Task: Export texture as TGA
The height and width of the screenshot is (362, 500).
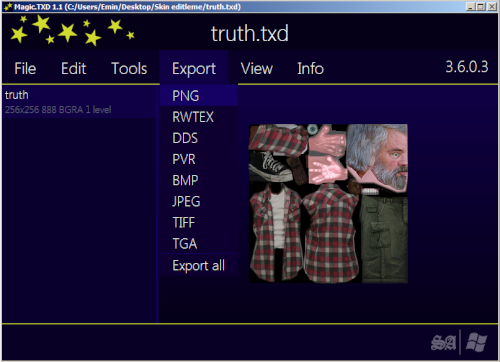Action: point(199,244)
